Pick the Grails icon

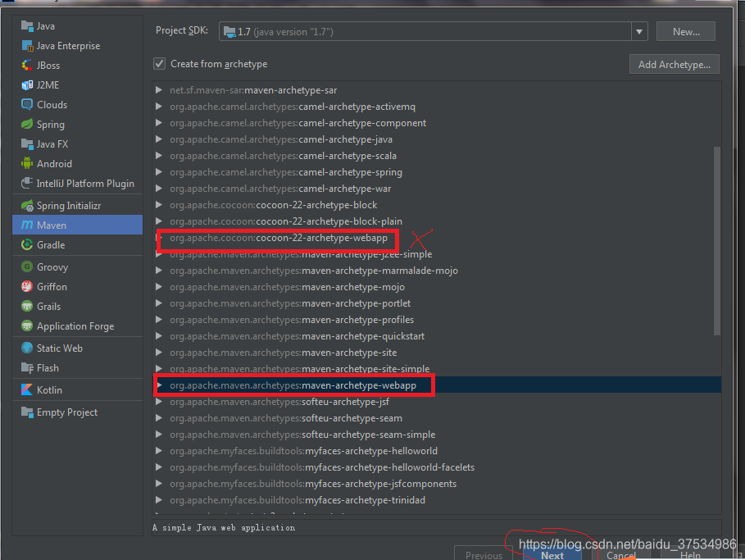point(27,306)
